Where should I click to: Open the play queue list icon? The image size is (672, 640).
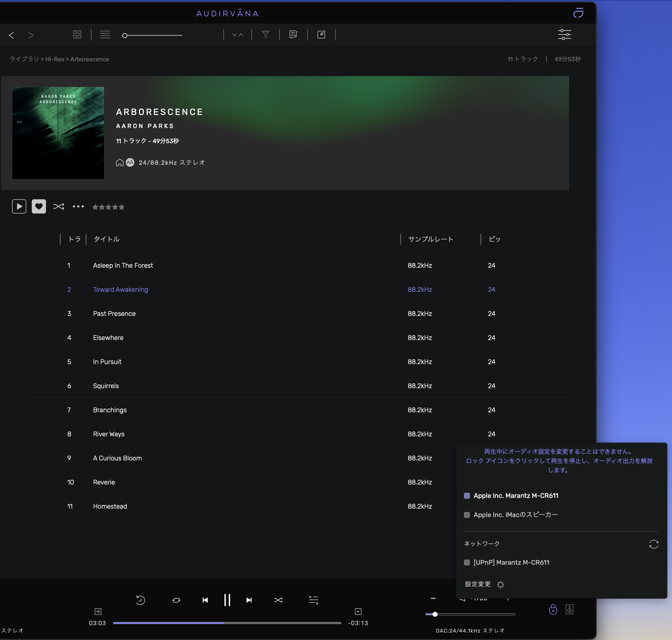coord(313,600)
